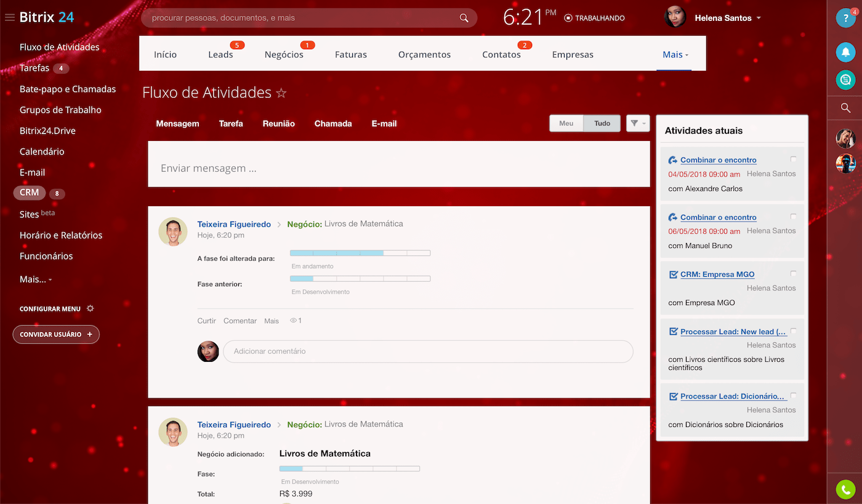
Task: Choose the Reunião post type
Action: pos(278,124)
